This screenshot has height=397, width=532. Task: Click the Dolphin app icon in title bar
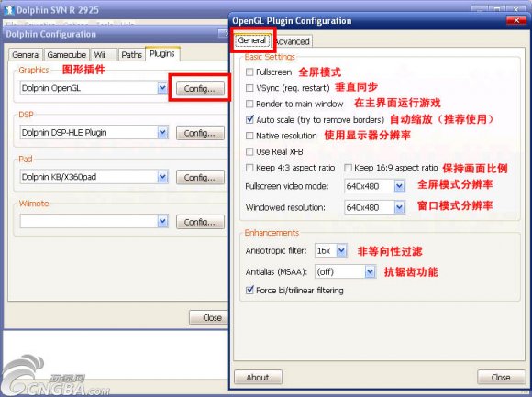9,10
